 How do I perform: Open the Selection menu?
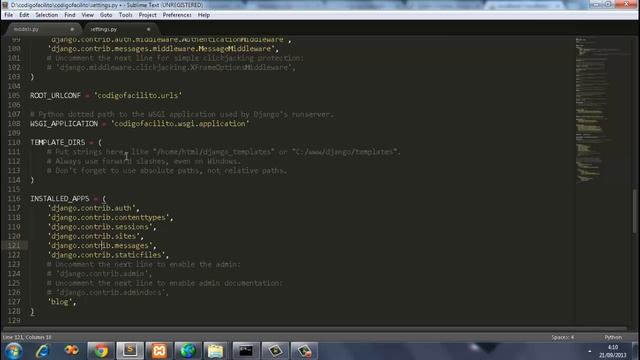point(47,15)
